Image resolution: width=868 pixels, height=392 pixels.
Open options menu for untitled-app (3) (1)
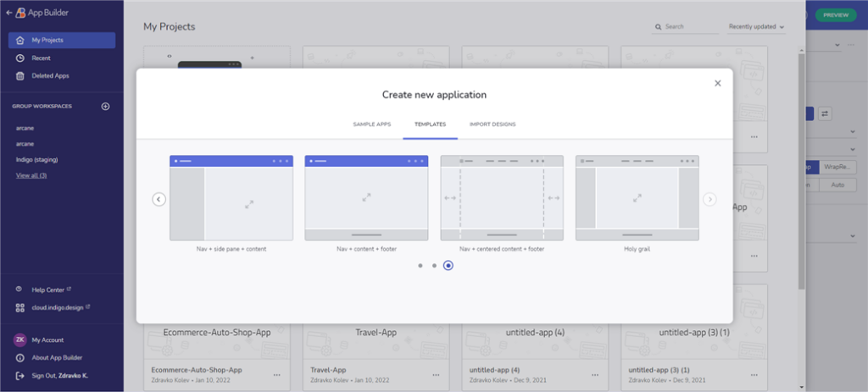[754, 374]
